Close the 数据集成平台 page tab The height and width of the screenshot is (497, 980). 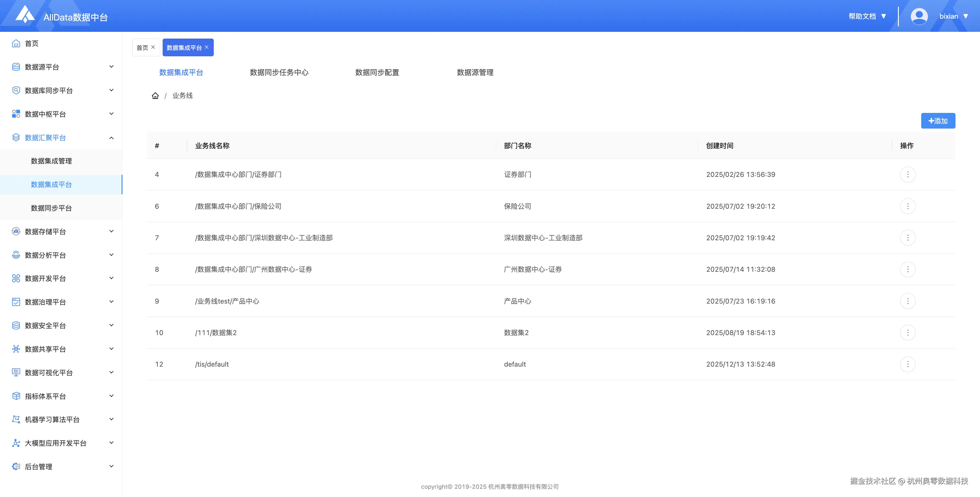207,47
